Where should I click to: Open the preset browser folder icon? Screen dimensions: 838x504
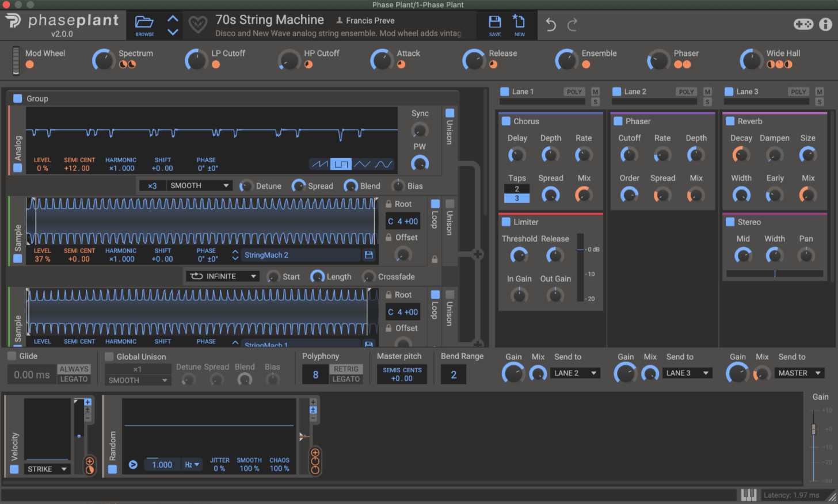144,22
